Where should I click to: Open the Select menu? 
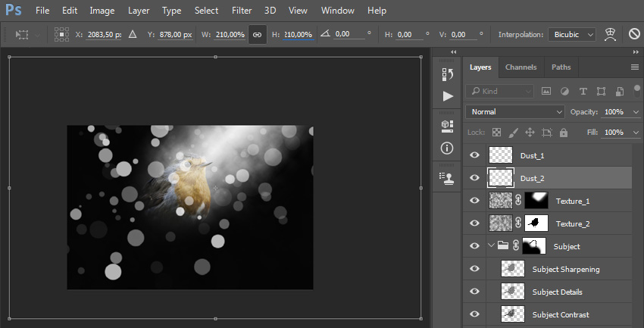(206, 11)
